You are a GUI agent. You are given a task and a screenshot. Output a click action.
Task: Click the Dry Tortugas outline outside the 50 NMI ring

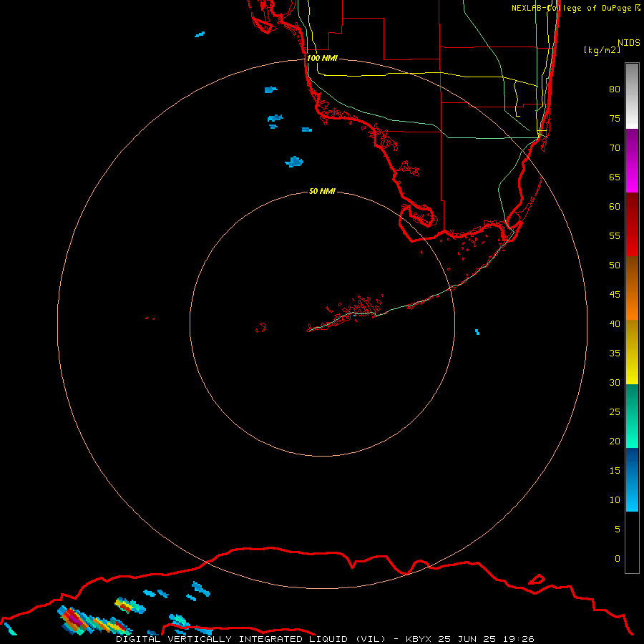(150, 318)
